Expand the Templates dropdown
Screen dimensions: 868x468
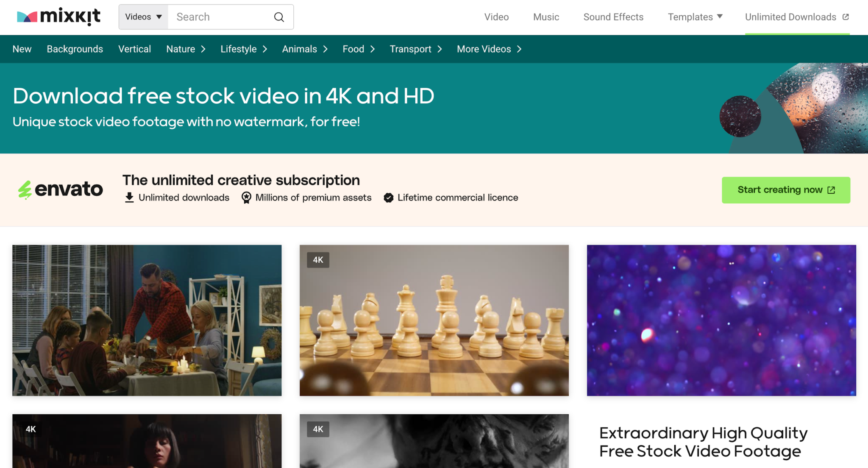coord(694,17)
